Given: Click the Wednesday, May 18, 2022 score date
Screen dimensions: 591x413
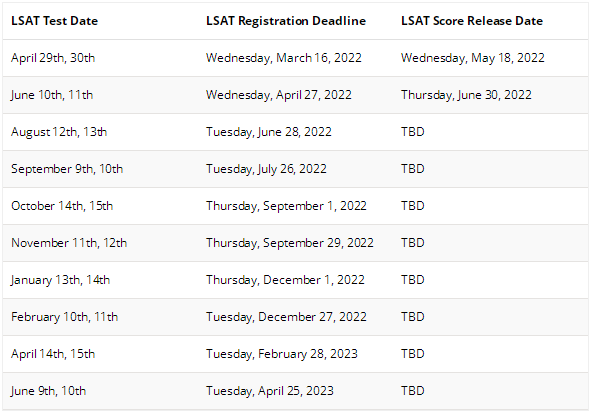Looking at the screenshot, I should pyautogui.click(x=473, y=58).
